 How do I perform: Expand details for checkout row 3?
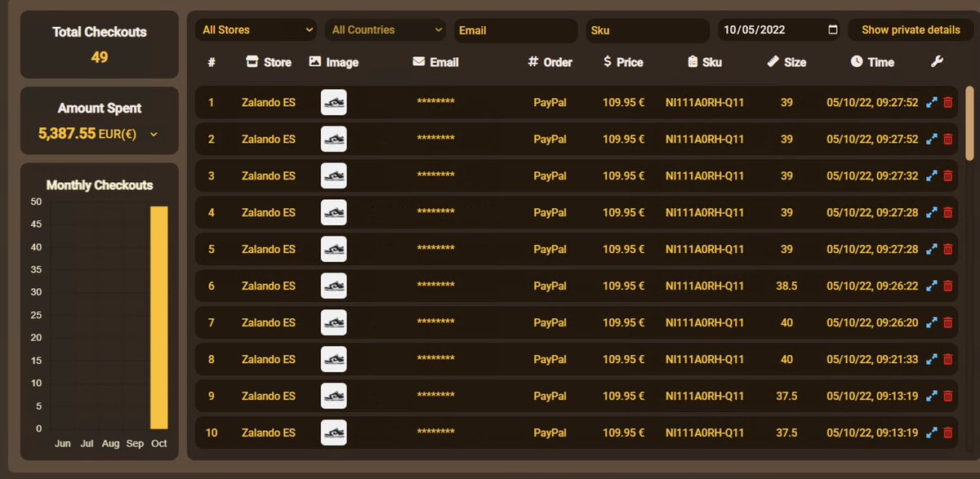[x=932, y=176]
